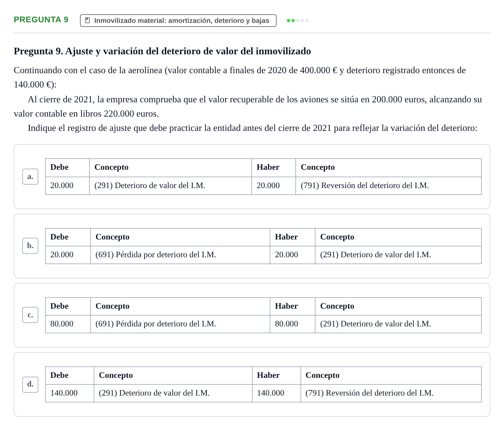This screenshot has height=431, width=504.
Task: Click the title 'Pregunta 9. Ajuste y variación del deterioro'
Action: point(162,51)
